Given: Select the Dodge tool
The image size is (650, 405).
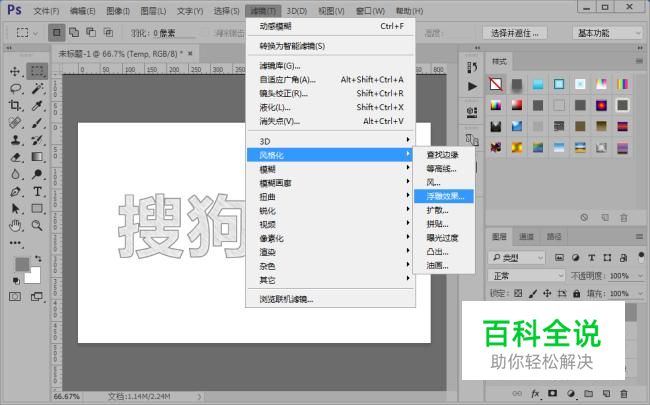Looking at the screenshot, I should click(37, 174).
